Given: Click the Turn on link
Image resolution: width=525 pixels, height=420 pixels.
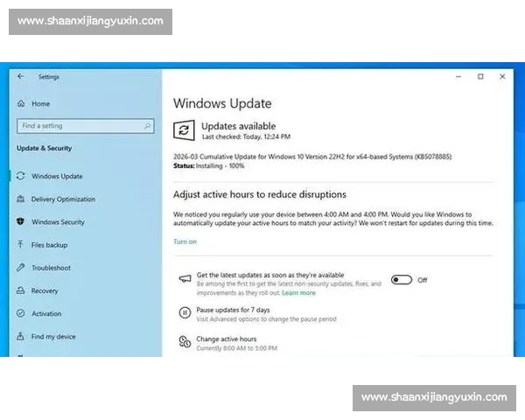Looking at the screenshot, I should (x=185, y=241).
